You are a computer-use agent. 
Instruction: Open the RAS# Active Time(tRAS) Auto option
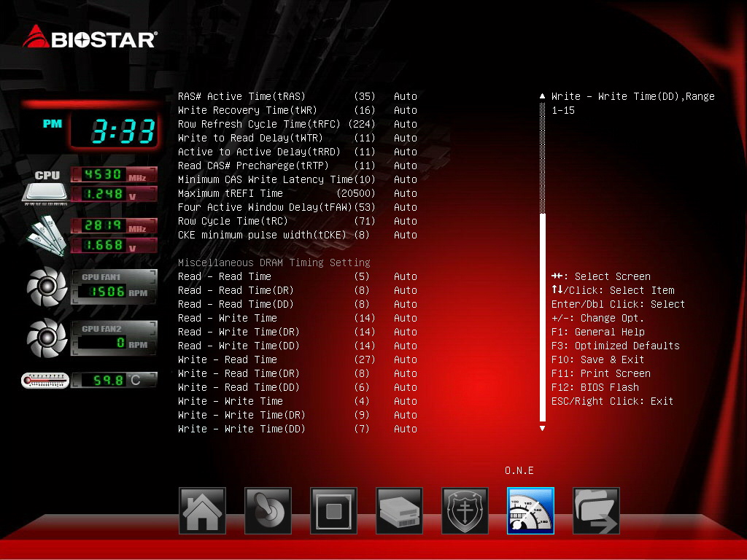coord(406,96)
